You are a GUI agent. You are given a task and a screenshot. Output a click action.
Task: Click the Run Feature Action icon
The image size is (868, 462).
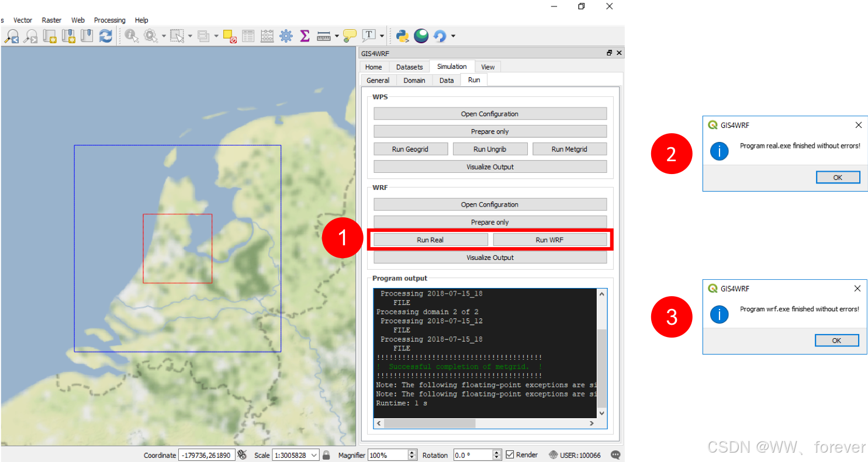151,36
